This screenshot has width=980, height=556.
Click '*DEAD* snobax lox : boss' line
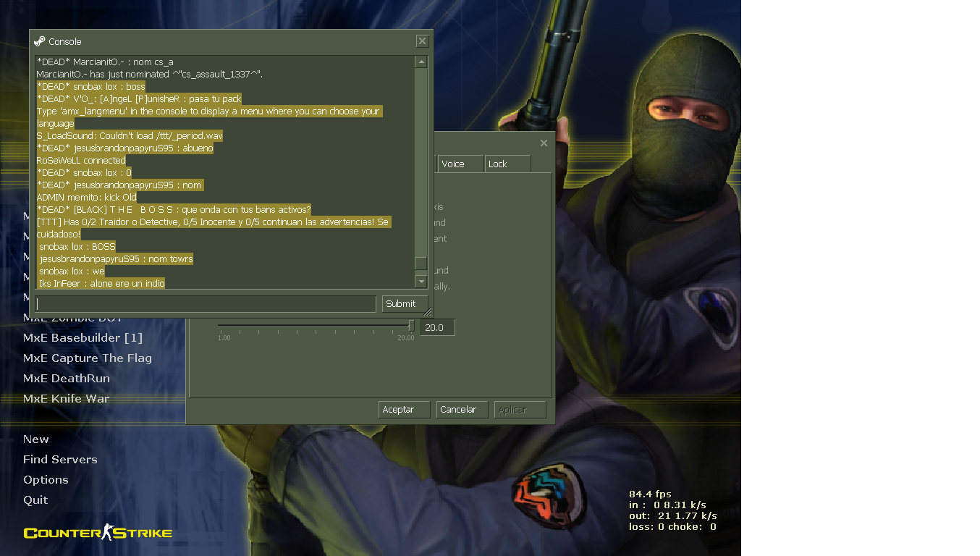[91, 87]
